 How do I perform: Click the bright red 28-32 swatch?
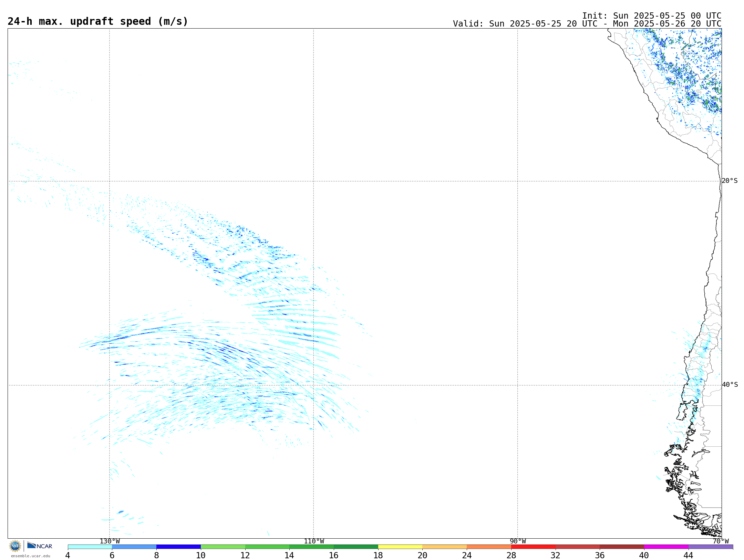tap(534, 547)
